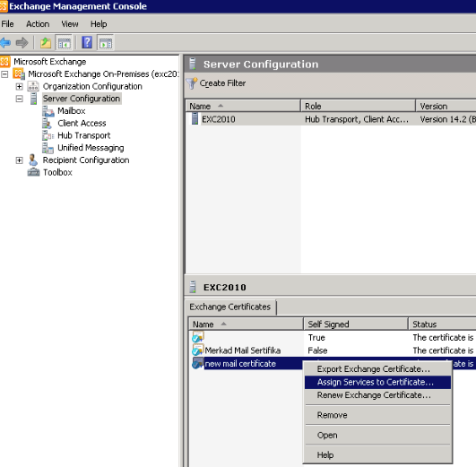Click the Toolbox icon in tree

pyautogui.click(x=33, y=172)
